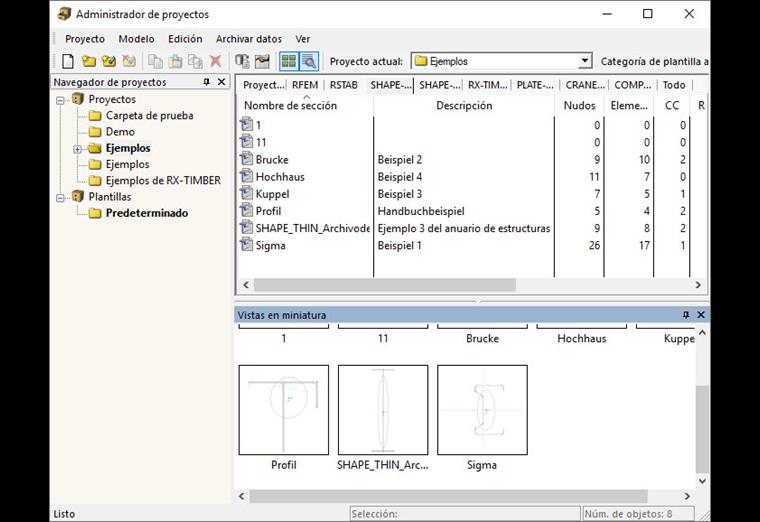The image size is (760, 522).
Task: Select the SHAPE_THIN_Arc... thumbnail preview
Action: pos(383,410)
